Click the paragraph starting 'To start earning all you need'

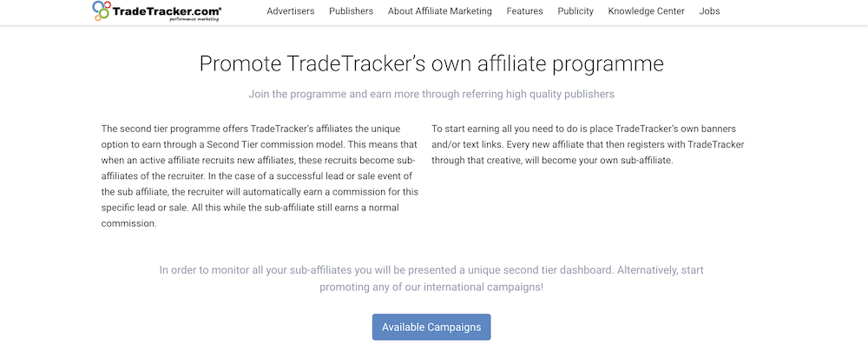(x=588, y=144)
